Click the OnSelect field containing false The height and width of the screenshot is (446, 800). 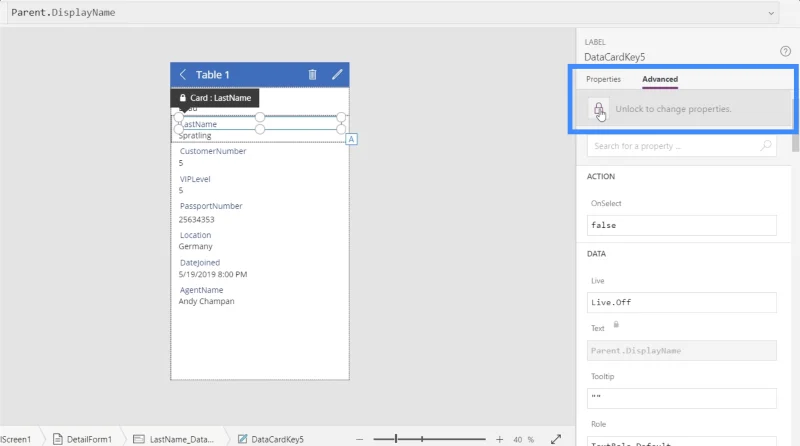[682, 225]
